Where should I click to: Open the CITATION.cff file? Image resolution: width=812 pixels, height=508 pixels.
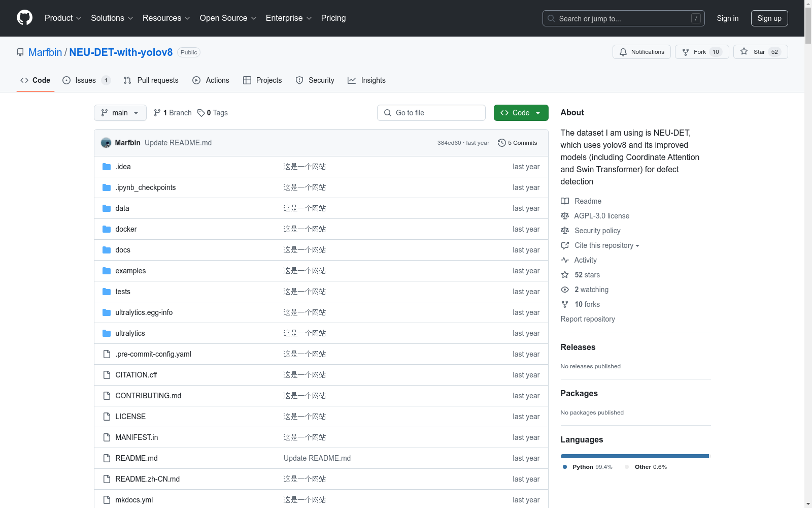click(136, 375)
